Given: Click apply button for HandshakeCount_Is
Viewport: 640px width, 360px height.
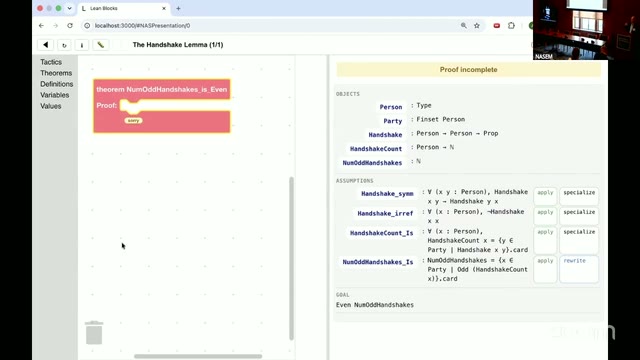Looking at the screenshot, I should [545, 240].
